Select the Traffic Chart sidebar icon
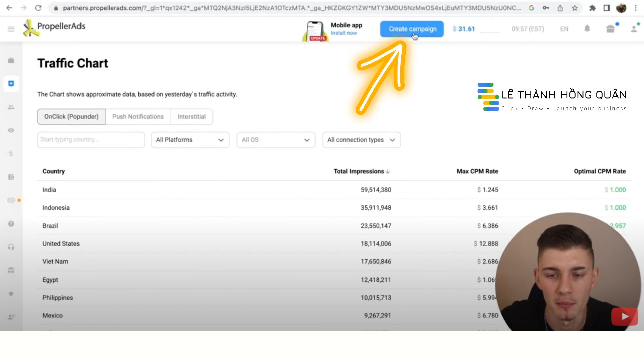 11,84
